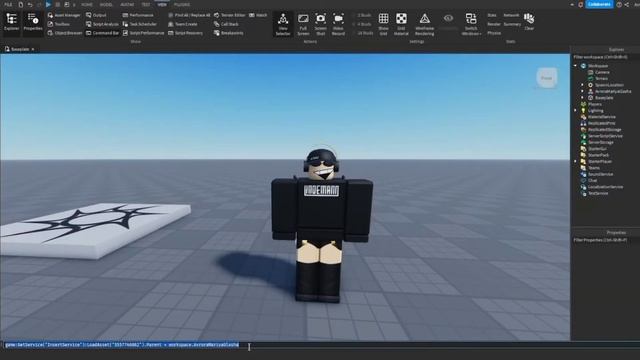The height and width of the screenshot is (360, 640).
Task: Show the Output window
Action: pyautogui.click(x=96, y=15)
